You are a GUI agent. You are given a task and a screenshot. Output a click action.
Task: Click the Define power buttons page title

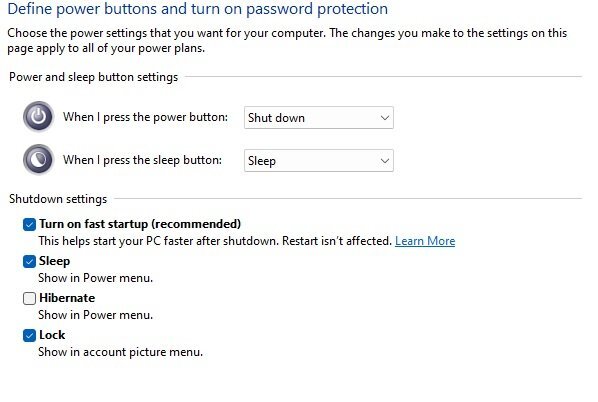(198, 9)
